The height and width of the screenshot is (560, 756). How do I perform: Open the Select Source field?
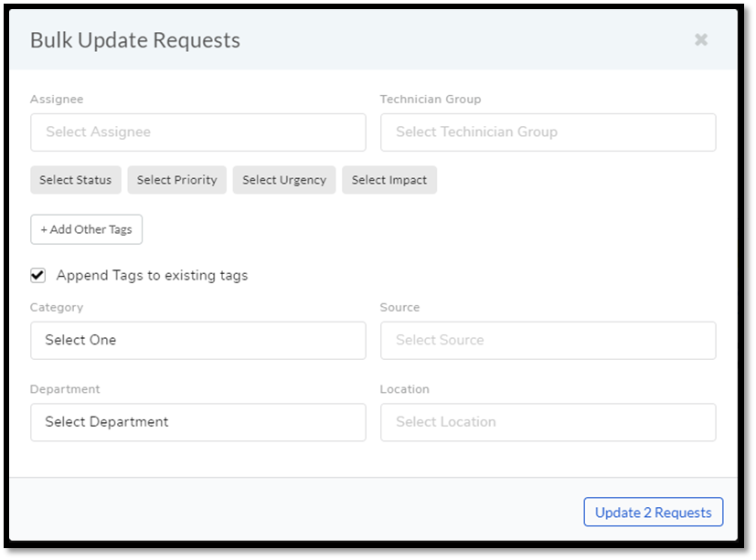point(548,340)
